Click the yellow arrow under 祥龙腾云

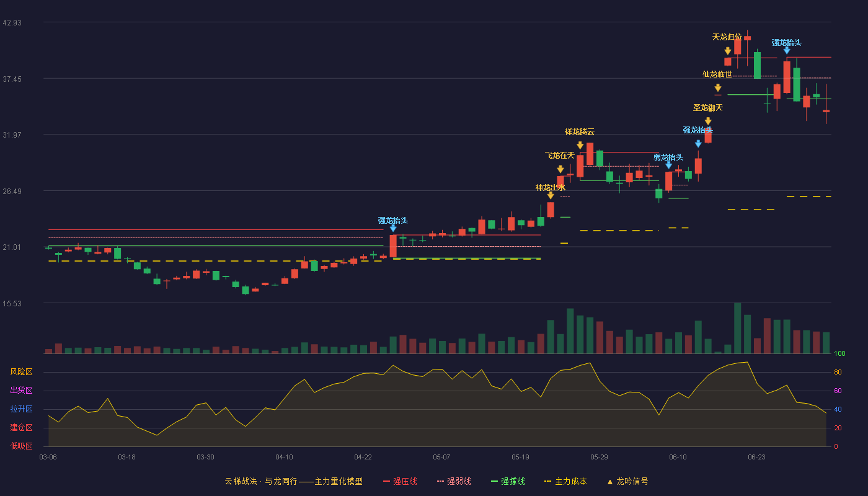pos(580,146)
